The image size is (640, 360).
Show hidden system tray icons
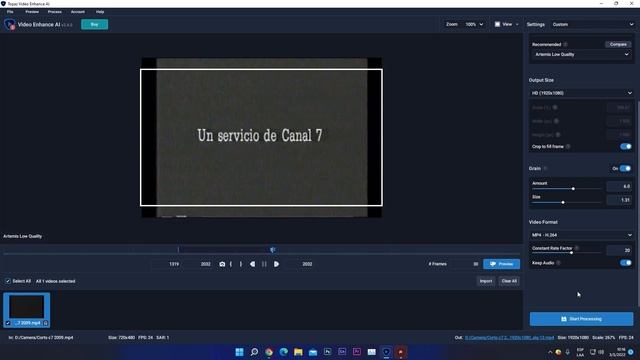(x=550, y=352)
